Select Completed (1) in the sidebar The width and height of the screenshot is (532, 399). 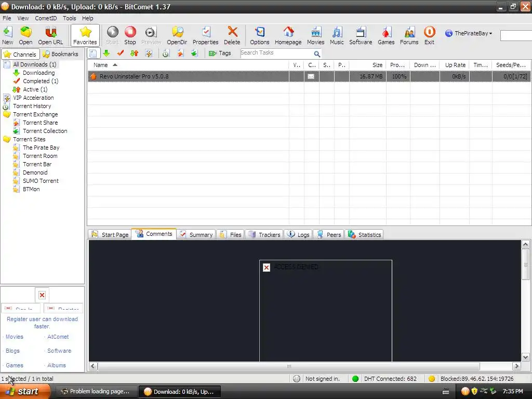(x=41, y=81)
